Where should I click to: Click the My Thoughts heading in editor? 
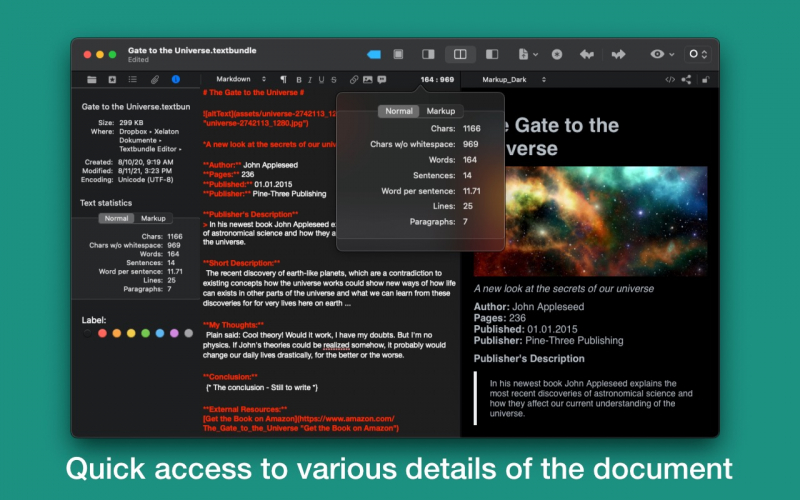[x=233, y=325]
